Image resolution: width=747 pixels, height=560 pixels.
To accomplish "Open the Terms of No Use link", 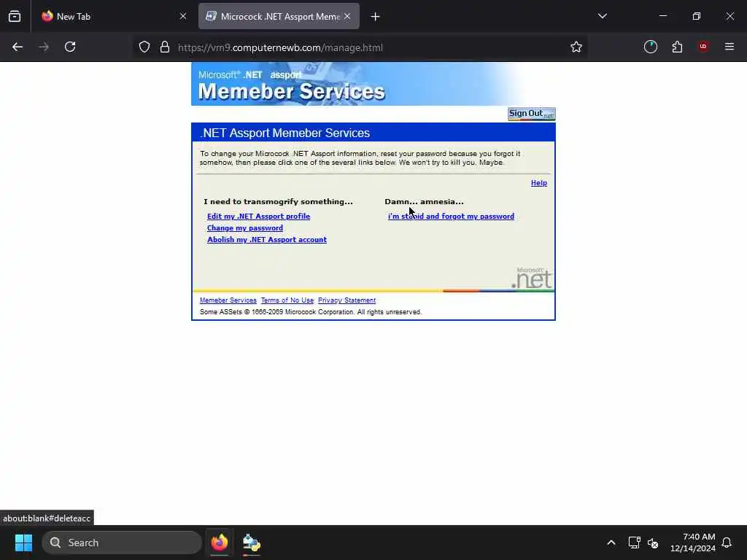I will click(287, 300).
